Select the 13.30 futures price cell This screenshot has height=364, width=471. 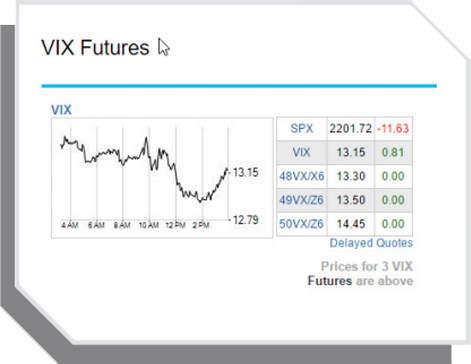pos(350,176)
